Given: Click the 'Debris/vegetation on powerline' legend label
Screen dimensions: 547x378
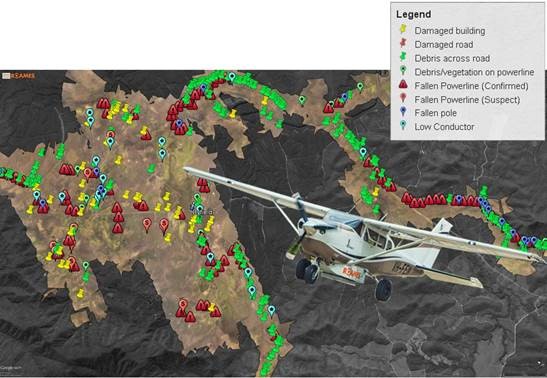Looking at the screenshot, I should pyautogui.click(x=474, y=72).
